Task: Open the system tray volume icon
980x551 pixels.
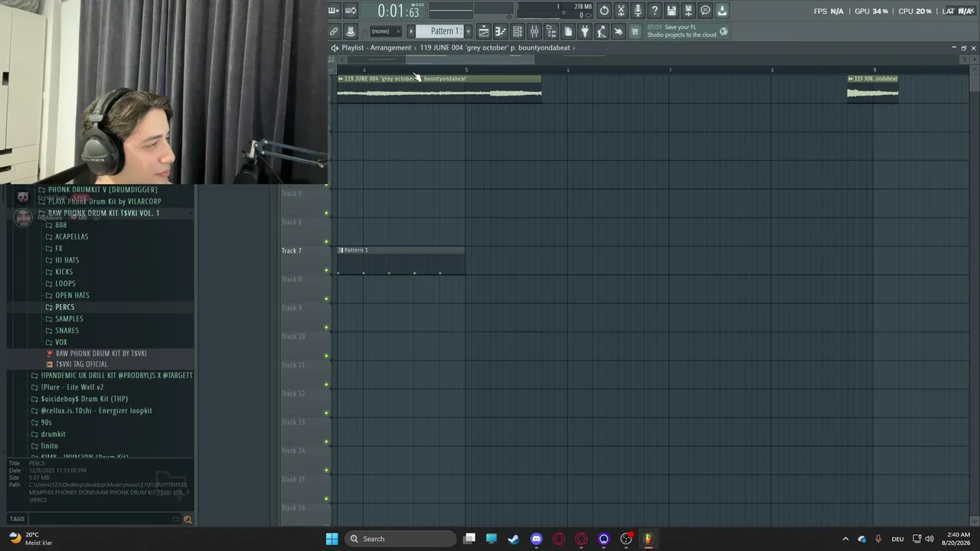Action: click(x=929, y=539)
